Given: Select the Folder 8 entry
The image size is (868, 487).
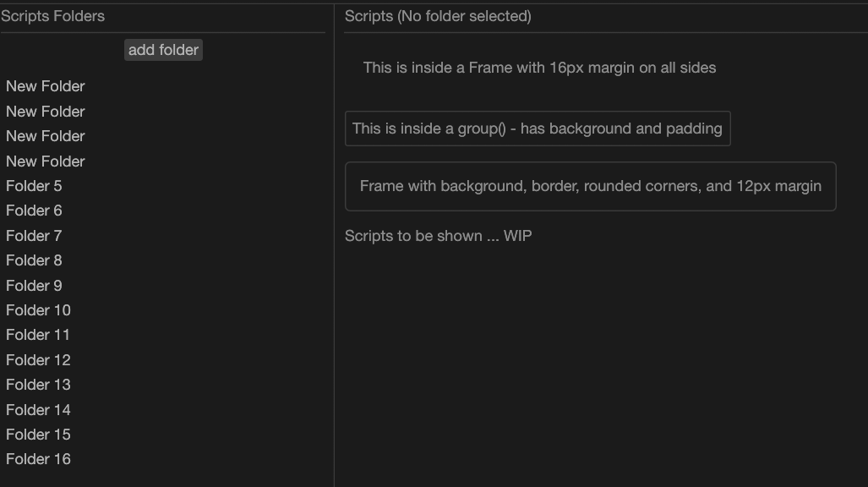Looking at the screenshot, I should point(34,260).
